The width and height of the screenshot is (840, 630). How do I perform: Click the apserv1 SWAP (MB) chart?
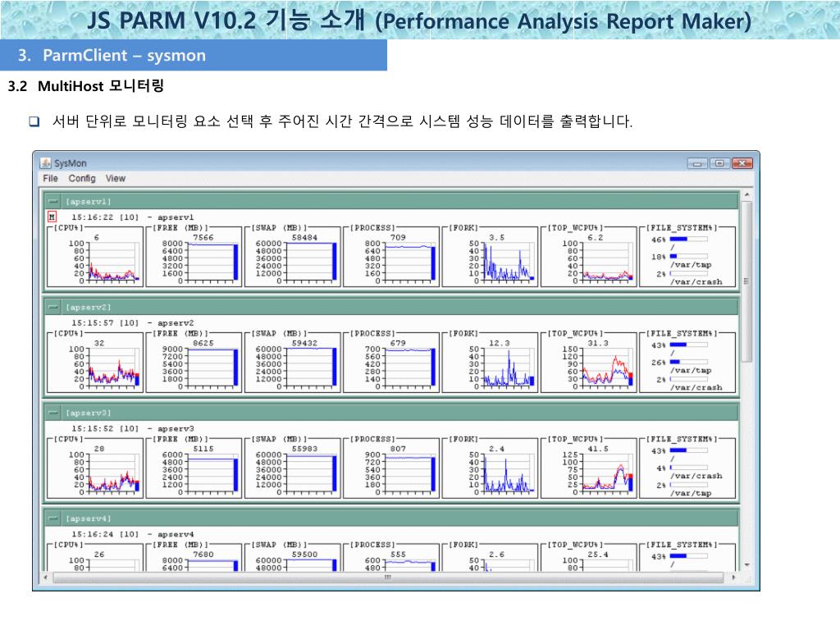293,257
